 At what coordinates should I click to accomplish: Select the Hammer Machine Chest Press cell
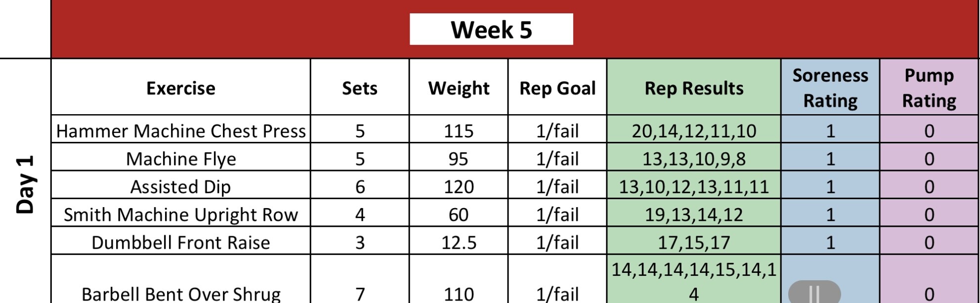[180, 130]
